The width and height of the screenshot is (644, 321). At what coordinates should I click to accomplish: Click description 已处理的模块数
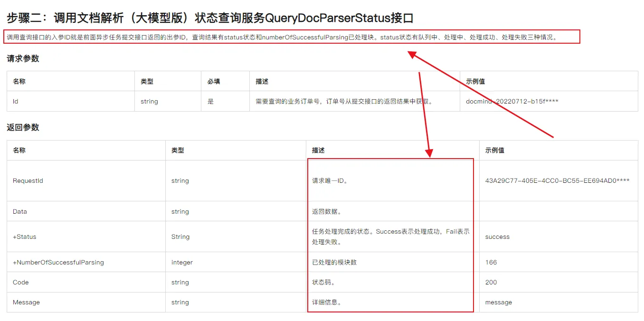pos(334,262)
